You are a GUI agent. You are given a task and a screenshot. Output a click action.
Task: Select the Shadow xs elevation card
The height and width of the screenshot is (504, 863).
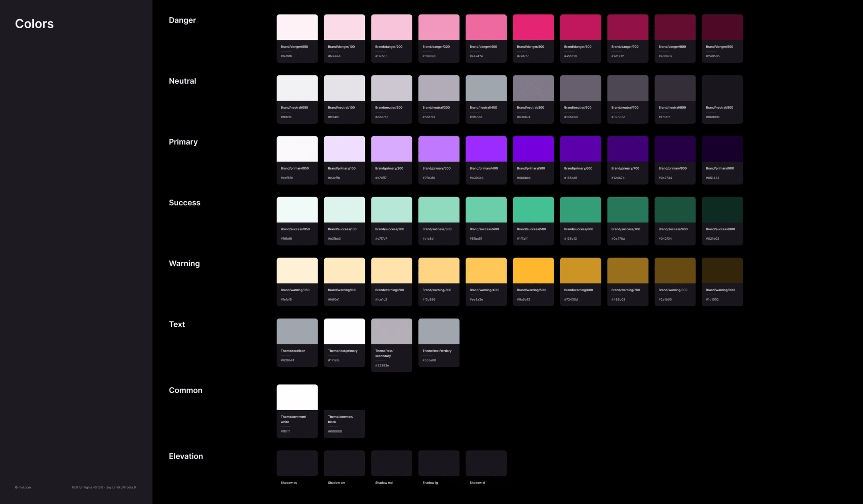click(x=297, y=463)
